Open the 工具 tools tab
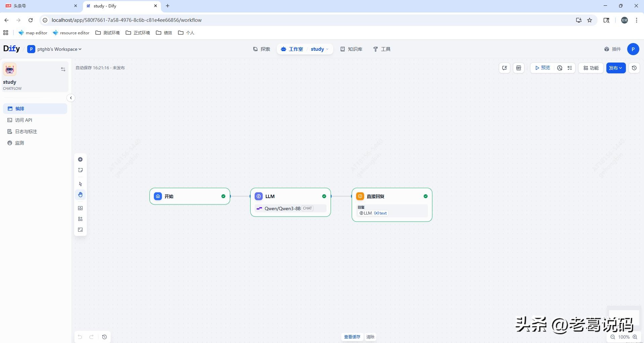 (382, 49)
